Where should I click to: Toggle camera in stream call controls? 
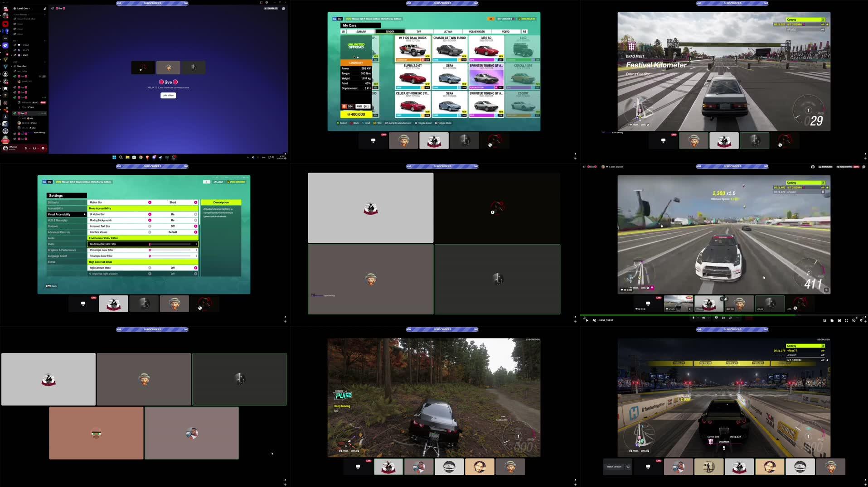tap(704, 318)
